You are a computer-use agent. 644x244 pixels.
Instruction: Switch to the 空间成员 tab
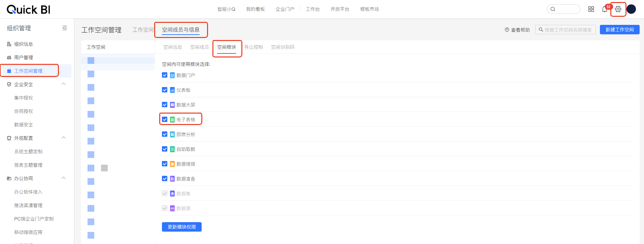click(x=199, y=47)
